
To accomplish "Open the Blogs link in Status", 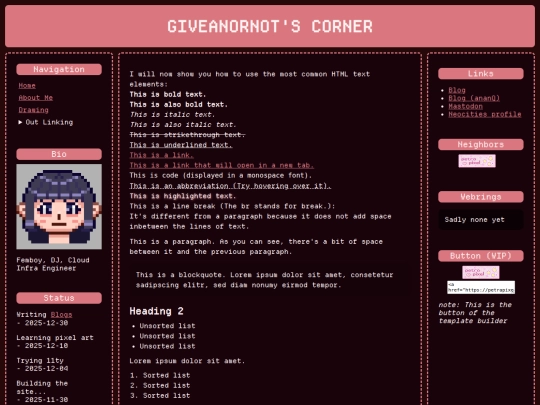I will coord(61,314).
